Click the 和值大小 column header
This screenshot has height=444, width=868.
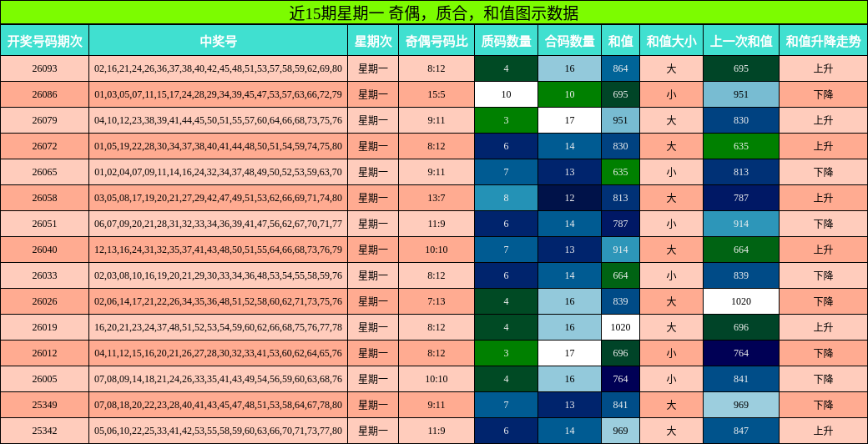(672, 40)
